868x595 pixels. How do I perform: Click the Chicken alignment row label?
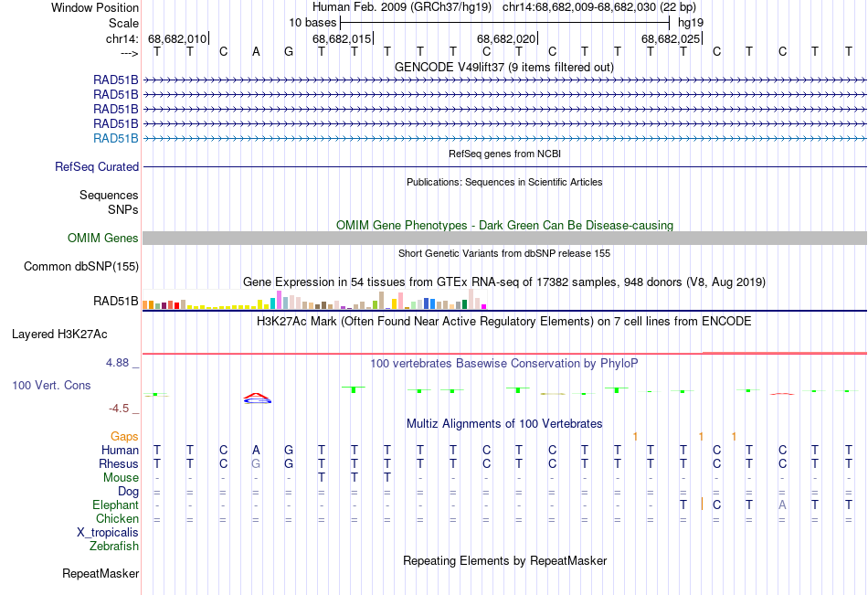coord(117,518)
